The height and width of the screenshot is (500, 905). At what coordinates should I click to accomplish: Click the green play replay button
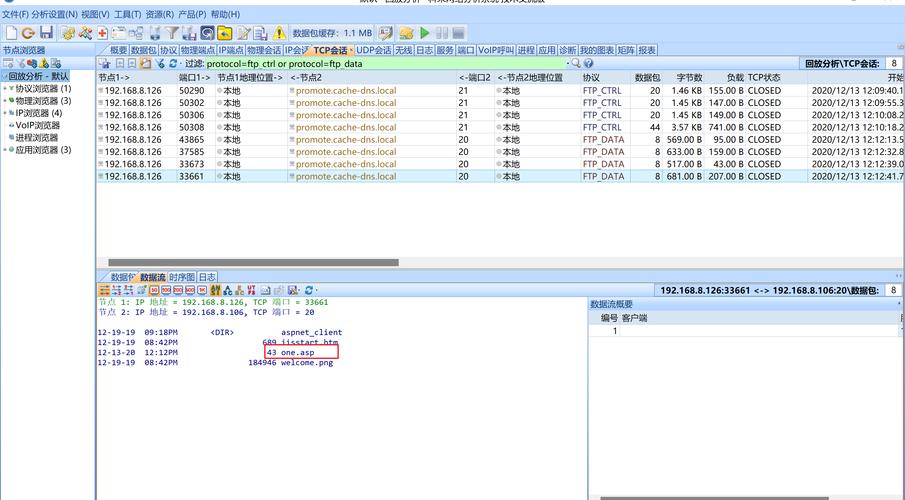(425, 33)
